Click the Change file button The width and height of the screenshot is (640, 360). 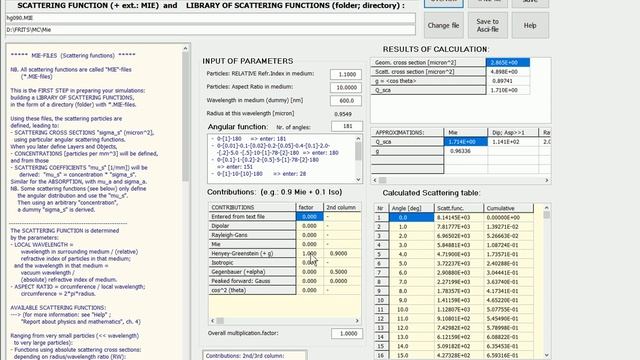coord(444,25)
